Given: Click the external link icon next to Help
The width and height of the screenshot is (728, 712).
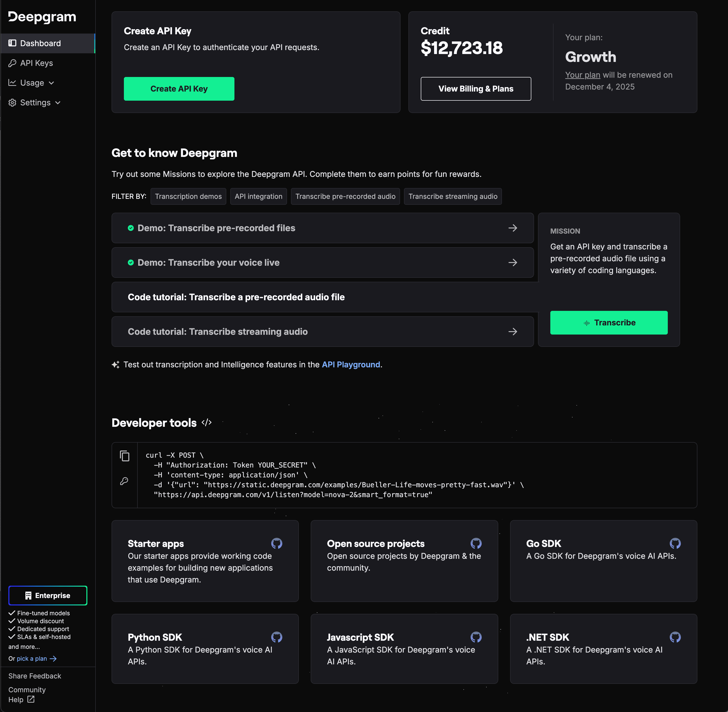Looking at the screenshot, I should click(x=31, y=699).
